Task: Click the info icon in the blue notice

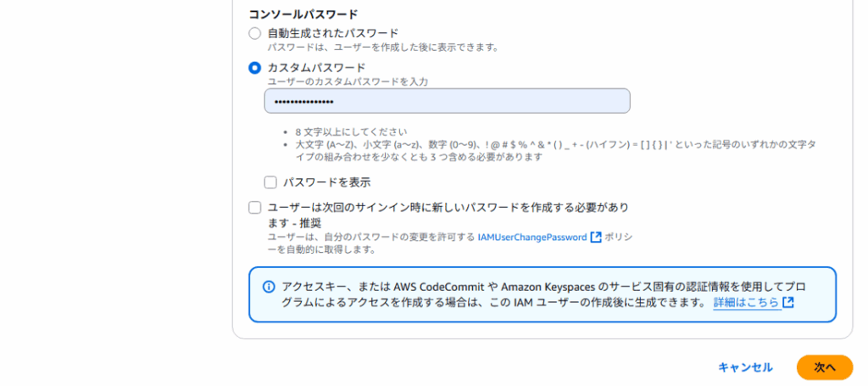Action: click(269, 287)
